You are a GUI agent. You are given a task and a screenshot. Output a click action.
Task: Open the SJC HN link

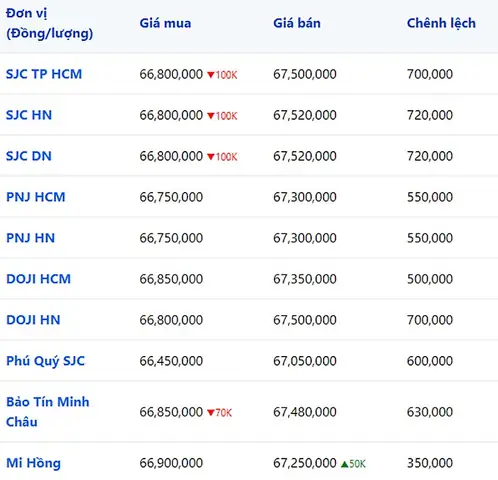[29, 115]
